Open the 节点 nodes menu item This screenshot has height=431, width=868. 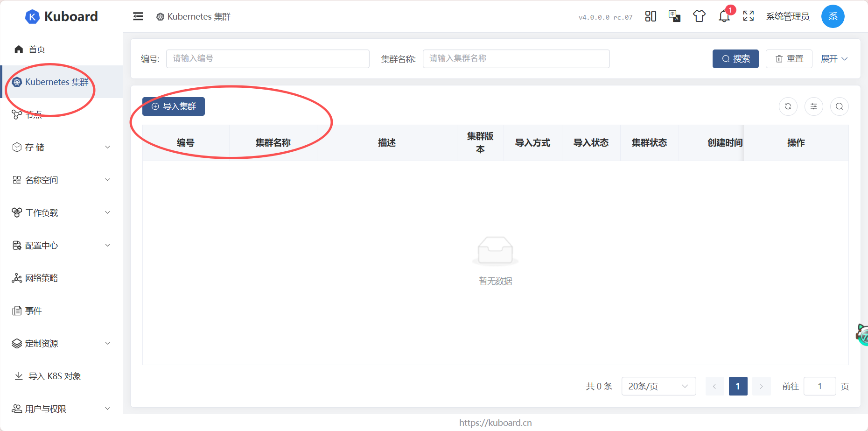[62, 114]
